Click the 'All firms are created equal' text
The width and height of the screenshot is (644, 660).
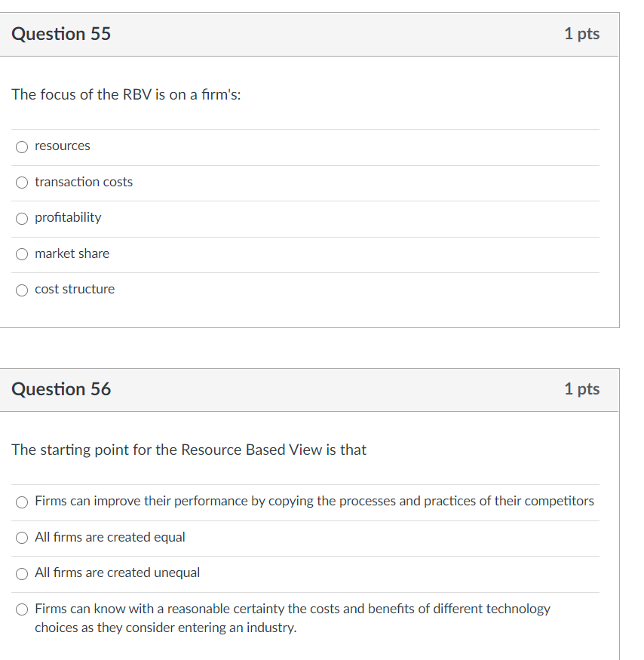coord(109,537)
